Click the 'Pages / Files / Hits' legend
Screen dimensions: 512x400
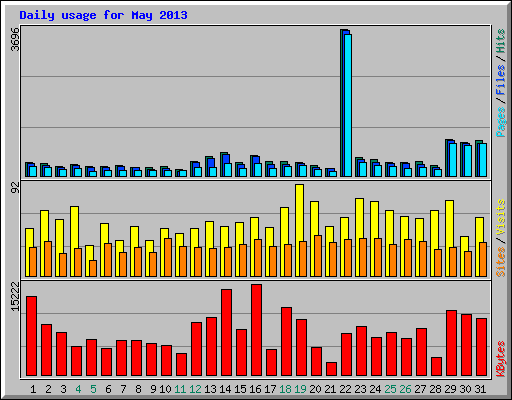pyautogui.click(x=501, y=83)
